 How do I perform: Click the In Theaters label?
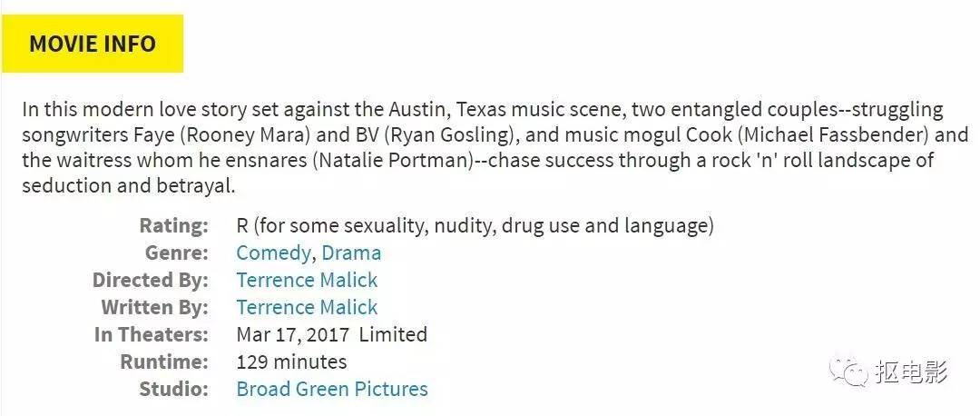151,334
